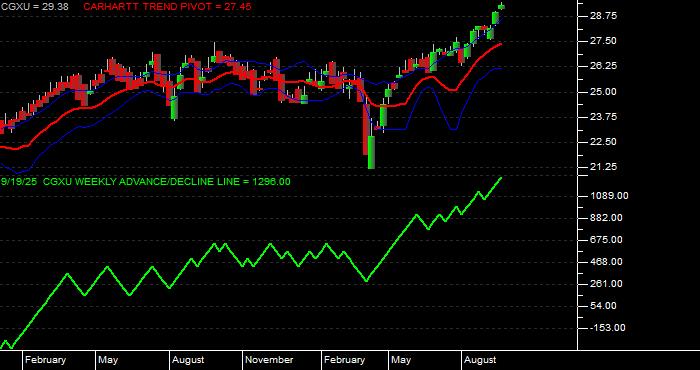Click the 882.00 advance/decline axis value
Viewport: 700px width, 370px height.
(606, 218)
